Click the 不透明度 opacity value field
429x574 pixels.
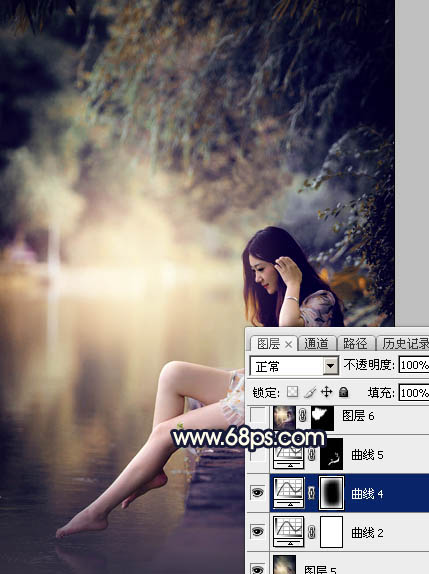tap(414, 365)
